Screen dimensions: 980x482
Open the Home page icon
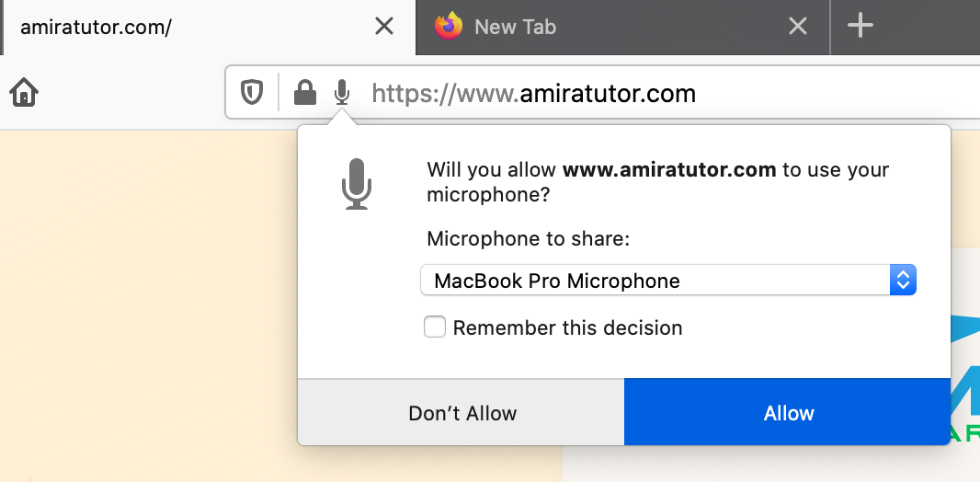point(24,93)
